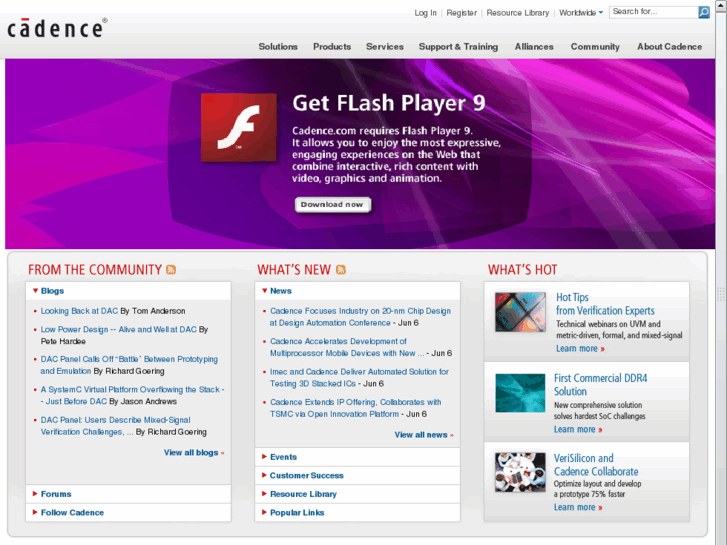Open the Support & Training menu
The image size is (727, 545).
click(458, 46)
